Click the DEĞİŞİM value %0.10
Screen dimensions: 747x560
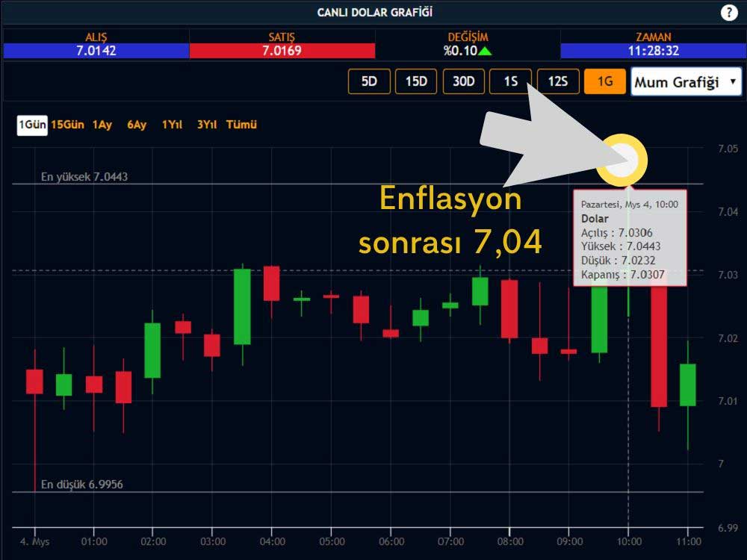pos(460,51)
